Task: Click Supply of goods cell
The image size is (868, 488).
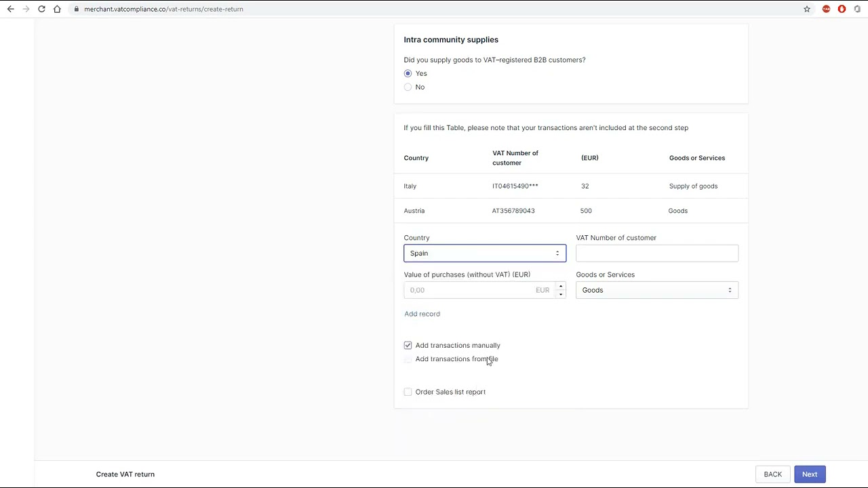Action: tap(693, 186)
